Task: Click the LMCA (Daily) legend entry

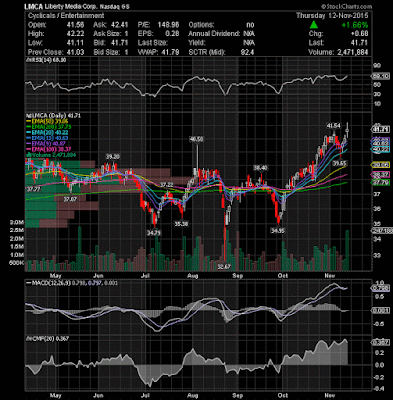Action: pyautogui.click(x=53, y=116)
